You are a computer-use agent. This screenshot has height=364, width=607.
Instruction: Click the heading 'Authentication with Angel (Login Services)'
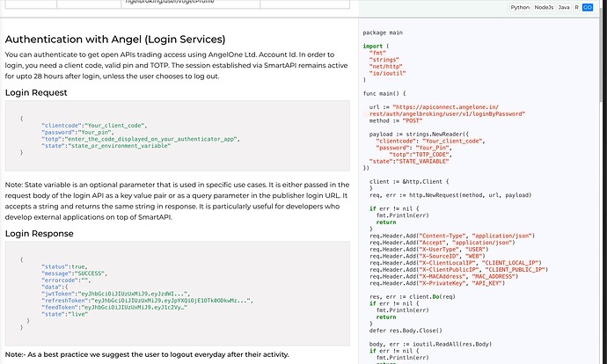point(115,40)
